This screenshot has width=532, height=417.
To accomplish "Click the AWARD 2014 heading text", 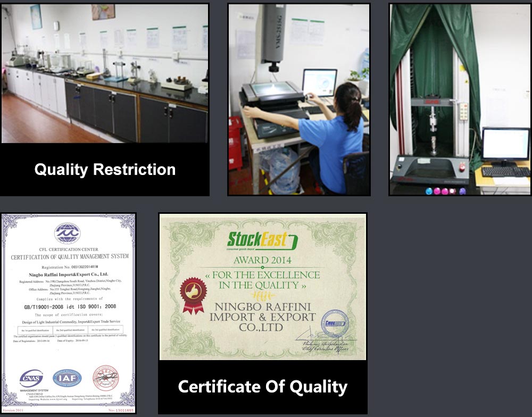I will [262, 260].
